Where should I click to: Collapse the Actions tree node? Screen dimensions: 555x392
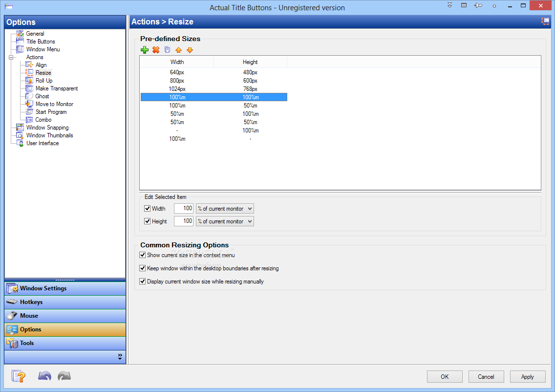(11, 57)
